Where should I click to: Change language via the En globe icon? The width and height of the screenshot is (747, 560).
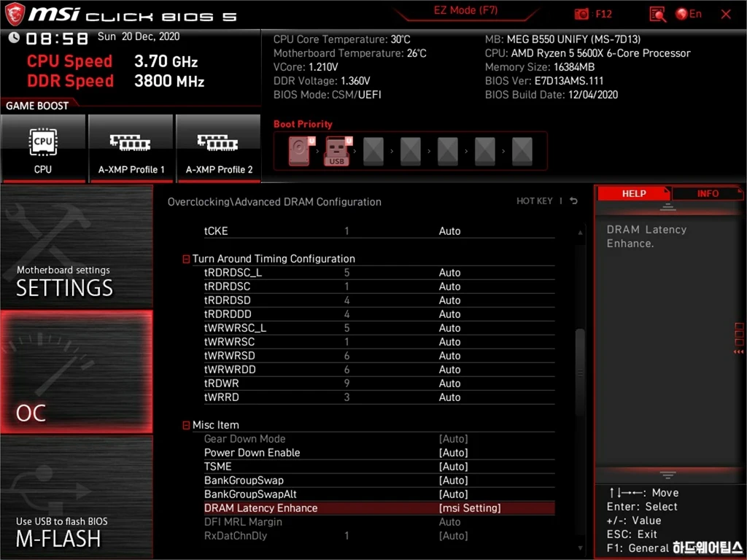point(689,14)
